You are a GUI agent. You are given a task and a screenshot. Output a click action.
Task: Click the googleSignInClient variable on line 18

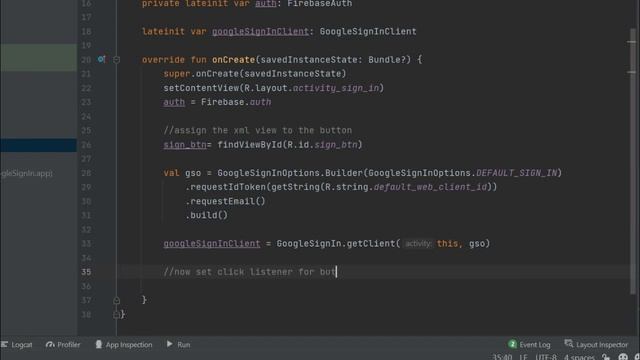tap(260, 31)
